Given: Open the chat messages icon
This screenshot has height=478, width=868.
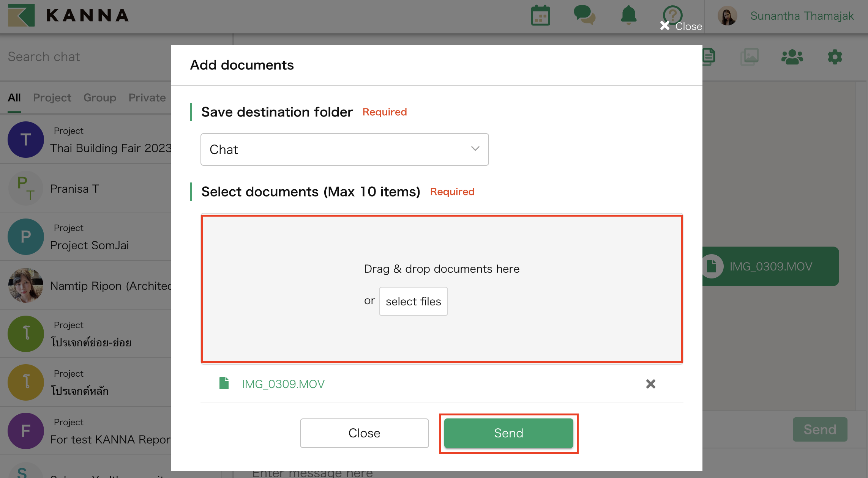Looking at the screenshot, I should point(584,15).
